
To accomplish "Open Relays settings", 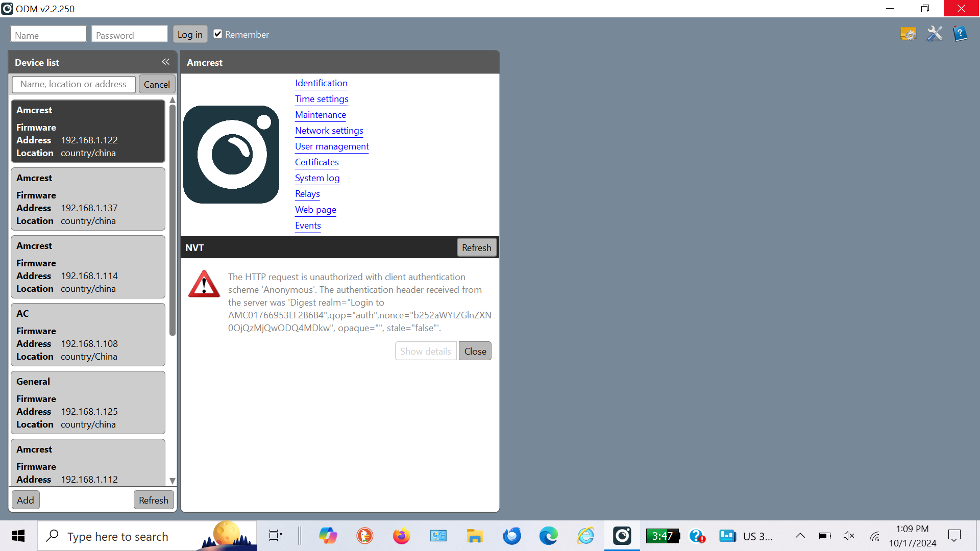I will 307,194.
